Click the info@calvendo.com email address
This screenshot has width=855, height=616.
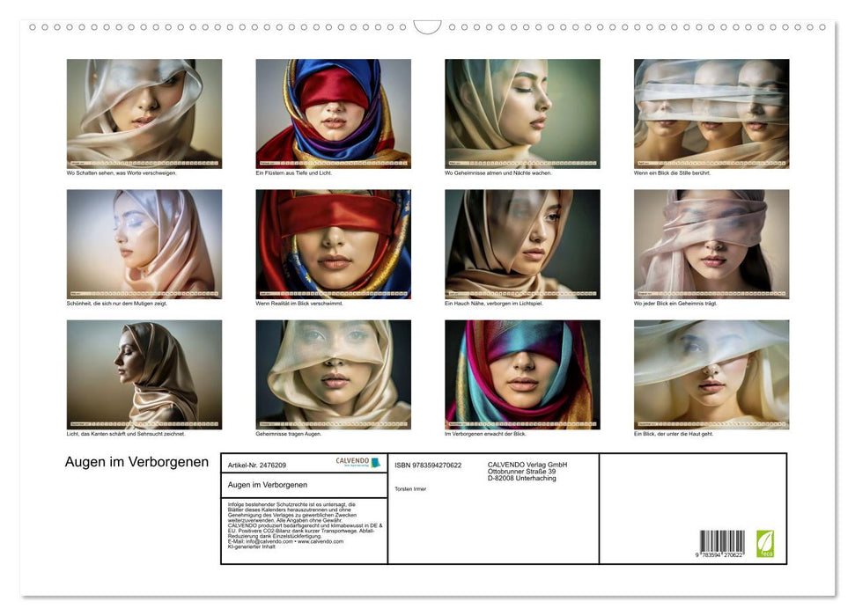click(x=269, y=541)
